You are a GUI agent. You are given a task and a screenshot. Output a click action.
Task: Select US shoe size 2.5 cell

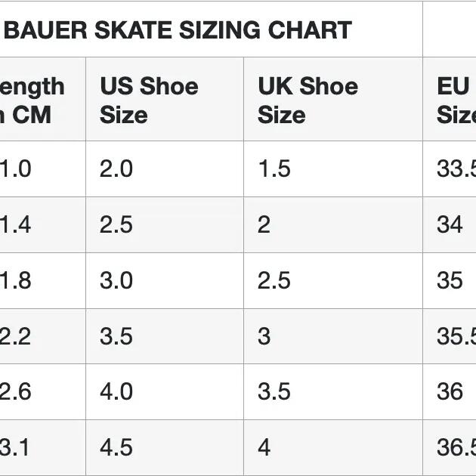click(x=165, y=225)
